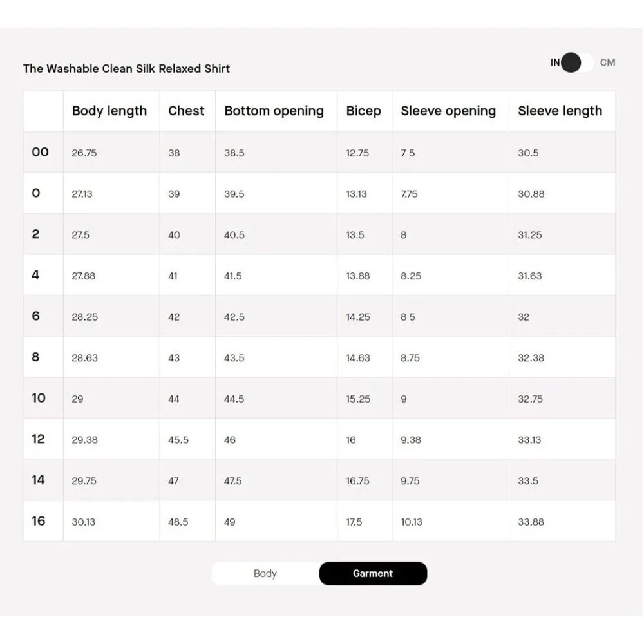Screen dimensions: 644x644
Task: Select the Garment tab
Action: (x=373, y=573)
